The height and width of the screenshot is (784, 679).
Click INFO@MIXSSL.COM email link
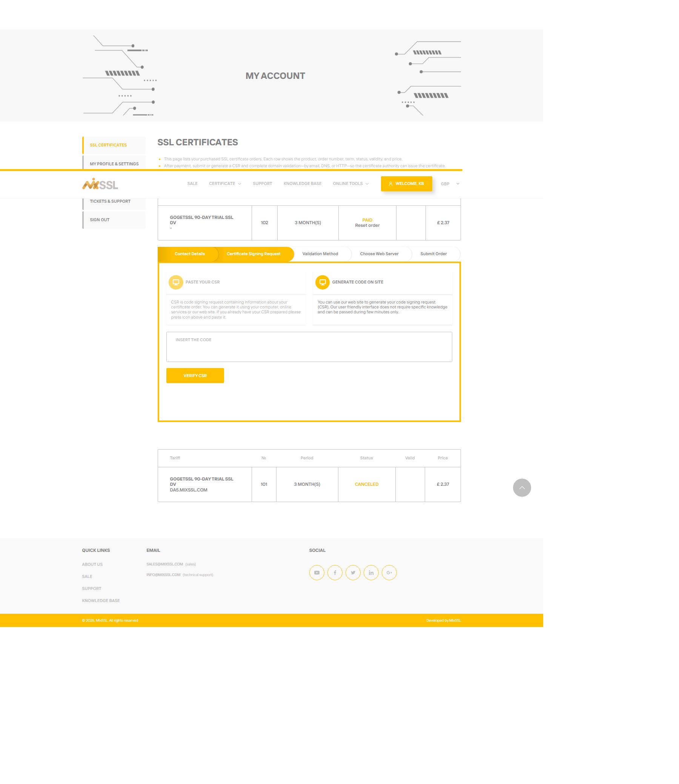163,575
